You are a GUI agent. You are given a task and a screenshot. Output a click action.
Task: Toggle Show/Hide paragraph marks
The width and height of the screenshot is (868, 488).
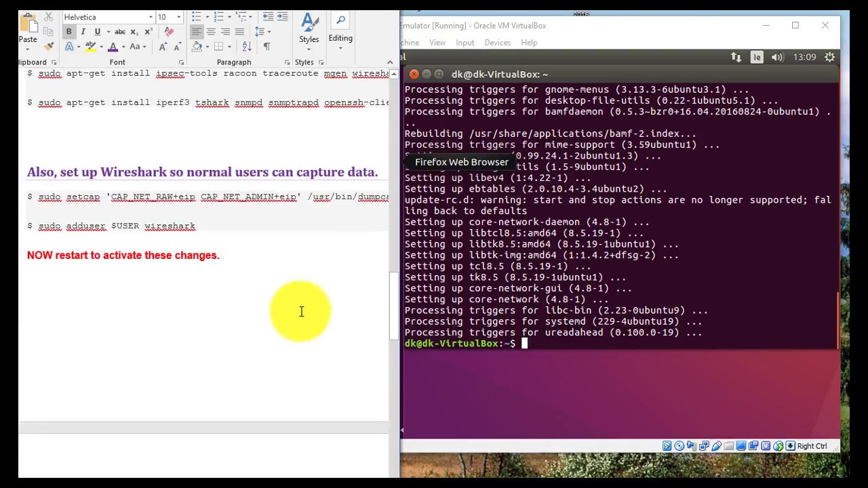click(267, 47)
